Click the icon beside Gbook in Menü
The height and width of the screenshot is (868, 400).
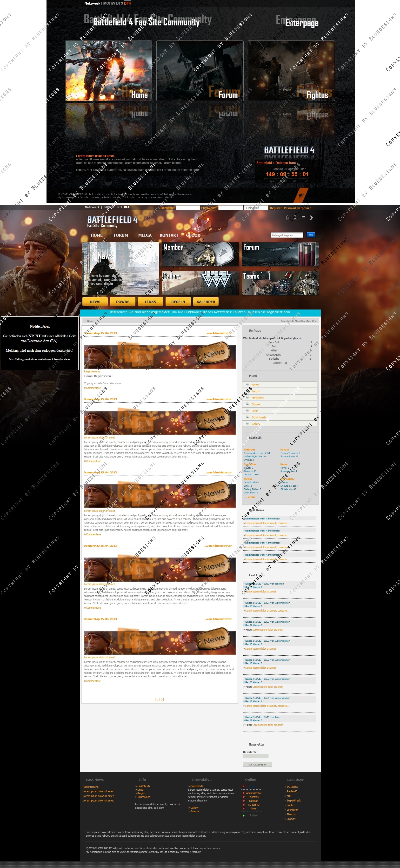pyautogui.click(x=247, y=404)
